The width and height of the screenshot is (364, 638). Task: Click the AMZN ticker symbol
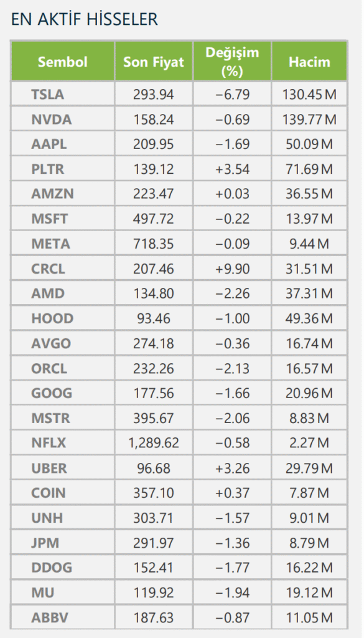click(x=52, y=194)
